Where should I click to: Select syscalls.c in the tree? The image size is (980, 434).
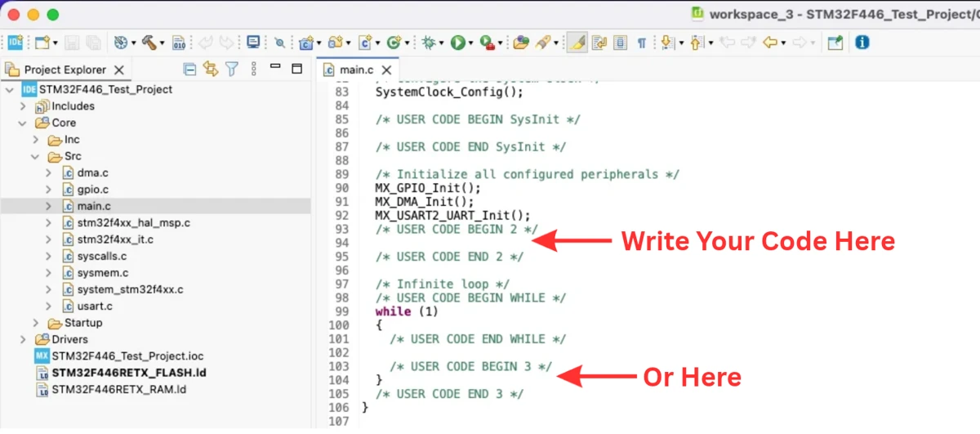point(102,256)
